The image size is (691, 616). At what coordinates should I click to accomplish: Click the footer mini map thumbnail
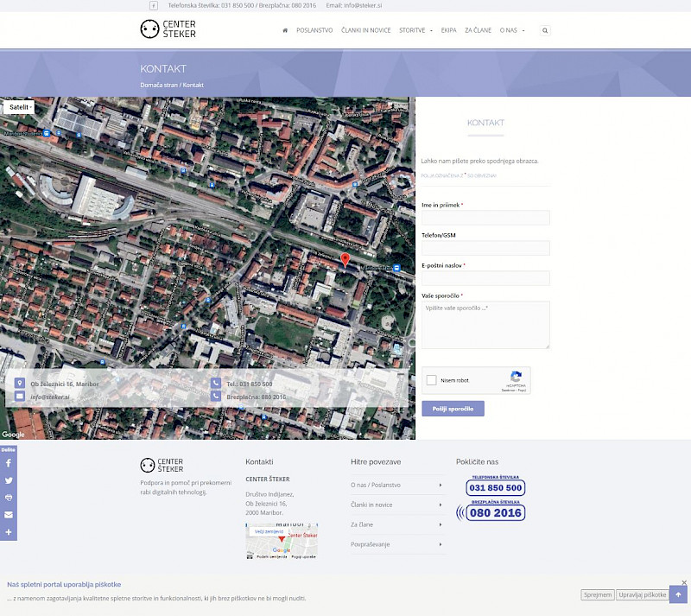coord(282,541)
